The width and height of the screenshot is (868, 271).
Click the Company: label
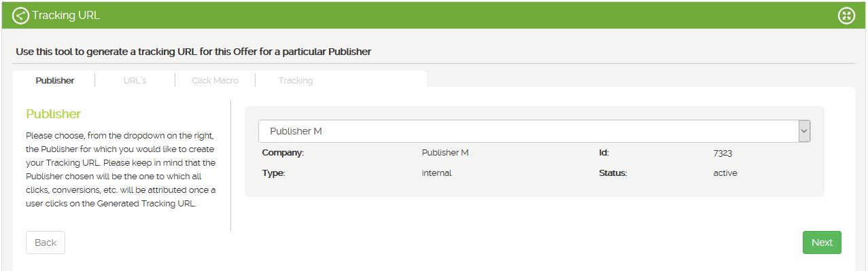click(283, 153)
